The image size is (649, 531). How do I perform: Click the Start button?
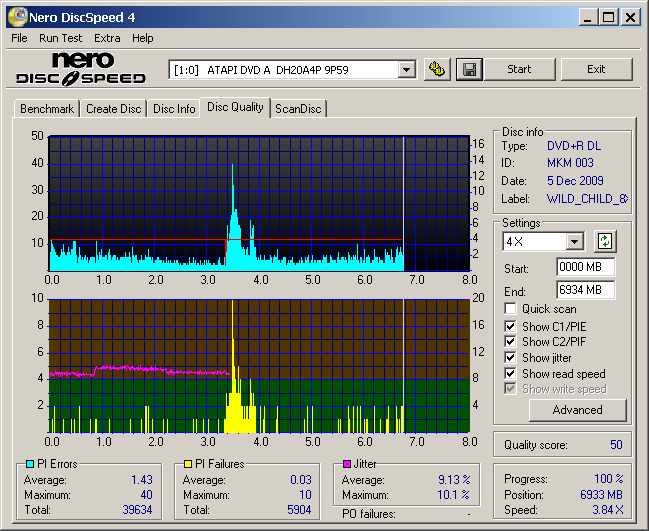(x=519, y=69)
